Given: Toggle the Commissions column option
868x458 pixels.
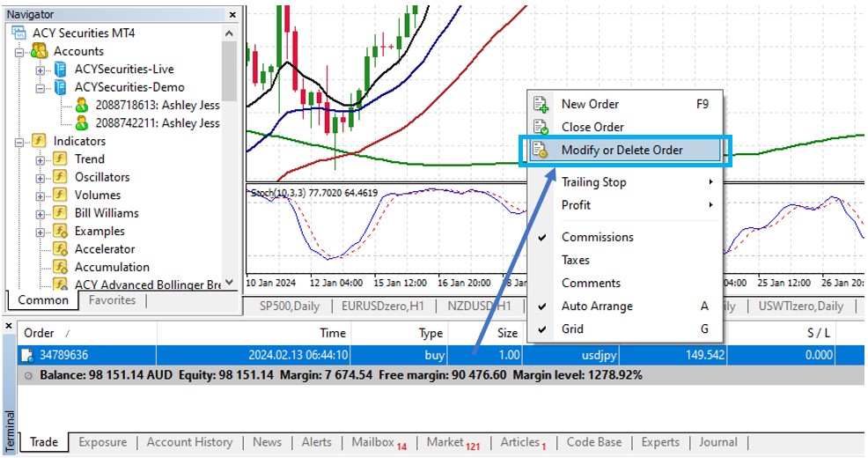Looking at the screenshot, I should click(597, 237).
